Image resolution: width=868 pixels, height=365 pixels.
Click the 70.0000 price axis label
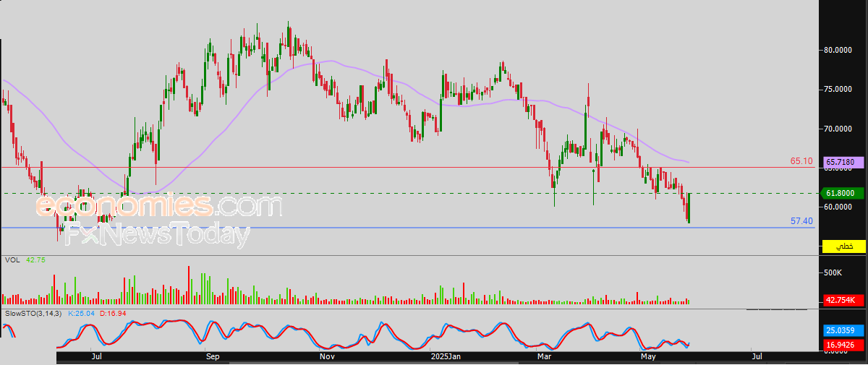coord(839,129)
